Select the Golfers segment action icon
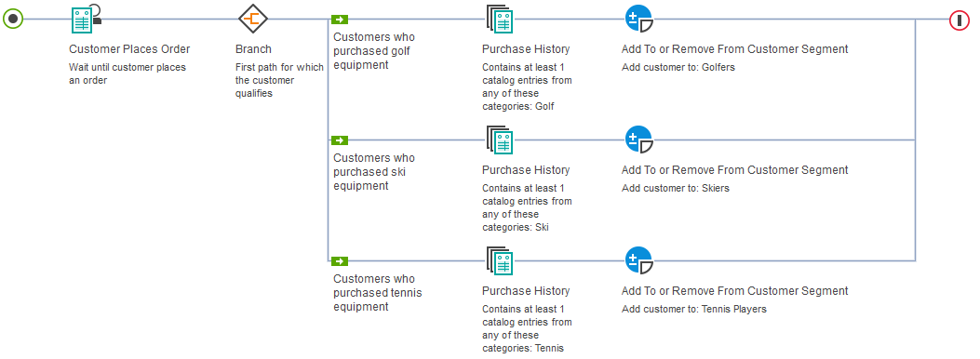The image size is (980, 359). point(638,19)
